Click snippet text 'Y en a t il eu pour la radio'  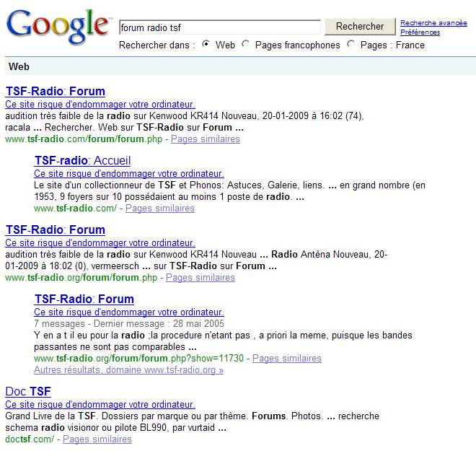point(89,336)
